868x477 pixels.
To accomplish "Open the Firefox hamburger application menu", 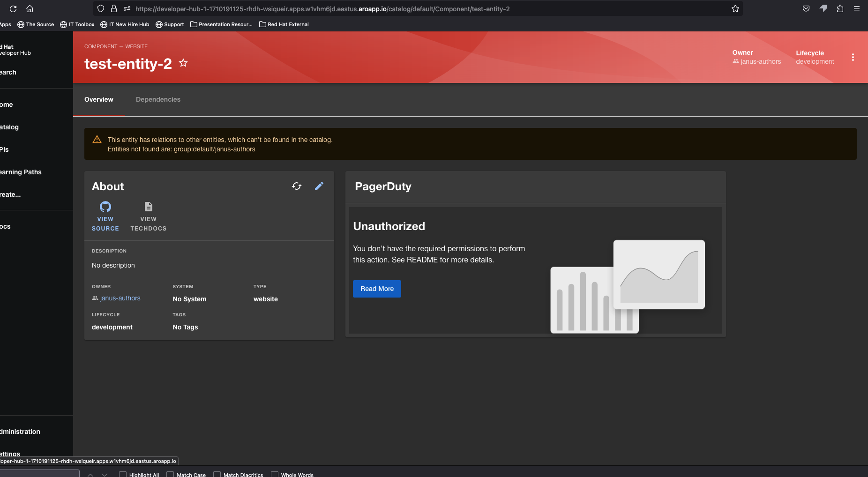I will click(x=856, y=8).
